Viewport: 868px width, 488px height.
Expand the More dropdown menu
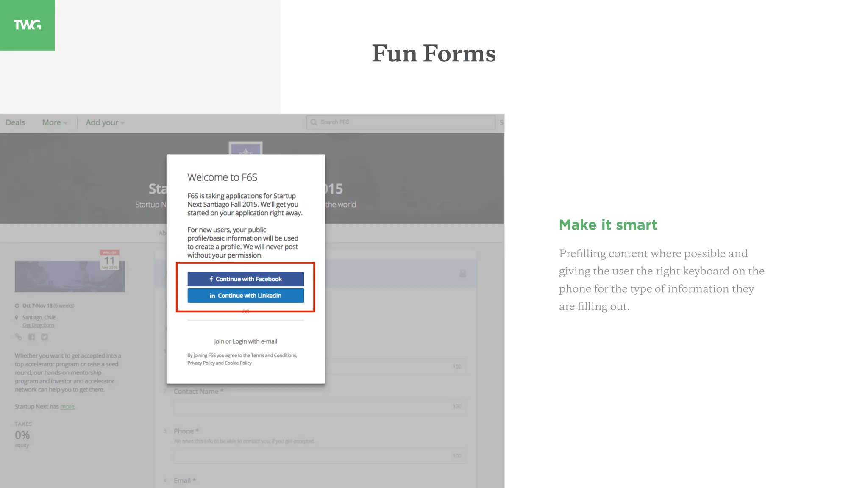[x=55, y=122]
